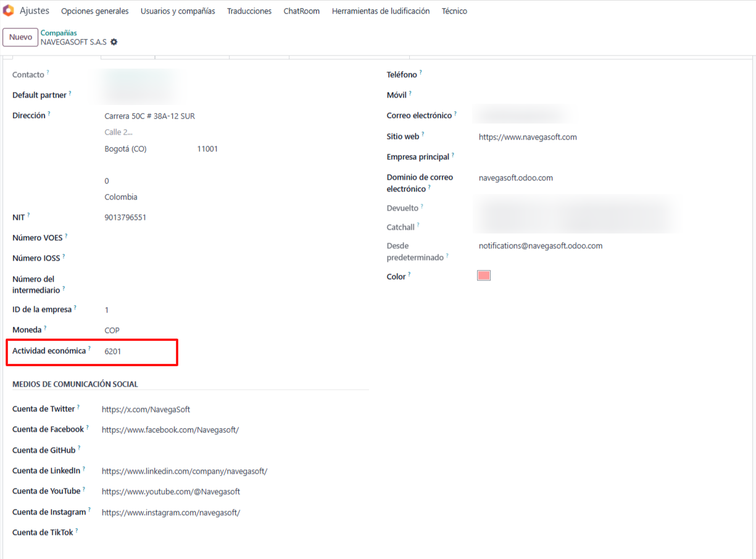
Task: Open the Instagram navegasoft URL
Action: [171, 513]
